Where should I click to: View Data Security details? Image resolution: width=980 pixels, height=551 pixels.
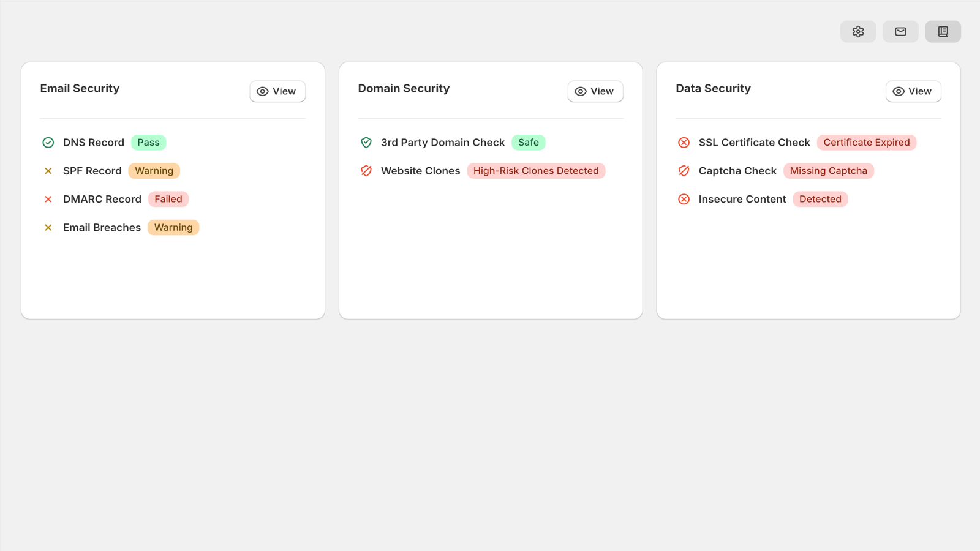coord(913,91)
